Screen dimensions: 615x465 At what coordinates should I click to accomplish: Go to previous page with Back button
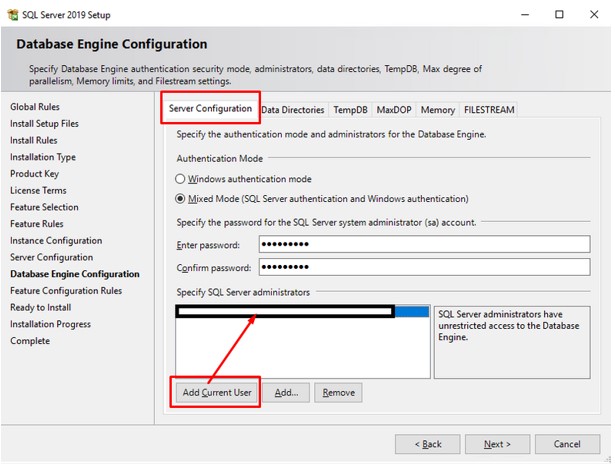(428, 444)
